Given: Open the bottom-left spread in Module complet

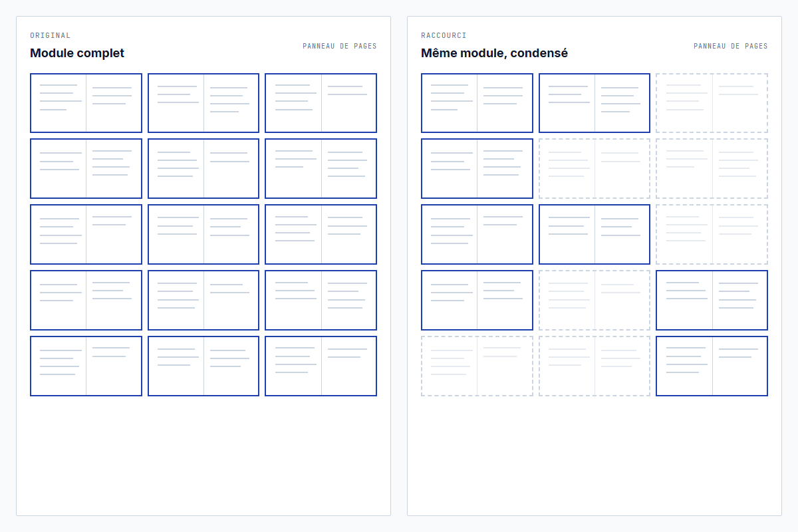Looking at the screenshot, I should coord(86,366).
